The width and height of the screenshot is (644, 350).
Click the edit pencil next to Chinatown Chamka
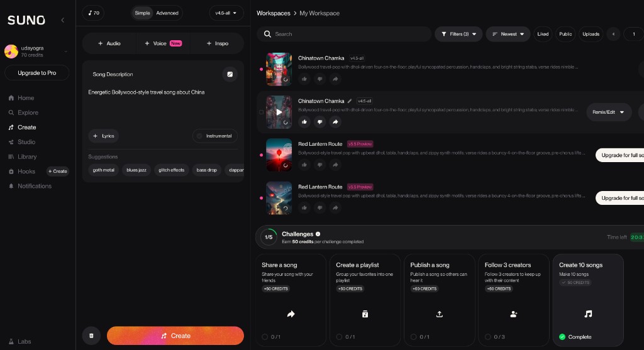350,101
